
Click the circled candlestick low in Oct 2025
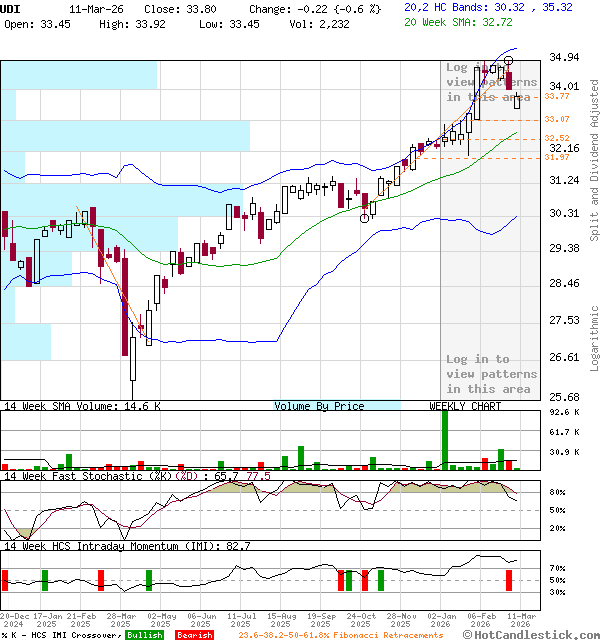tap(365, 217)
